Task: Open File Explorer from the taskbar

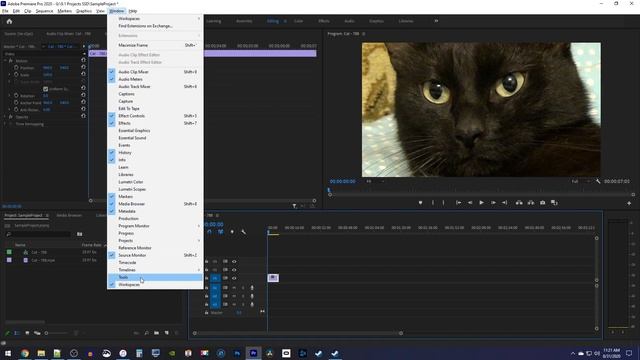Action: pyautogui.click(x=41, y=353)
